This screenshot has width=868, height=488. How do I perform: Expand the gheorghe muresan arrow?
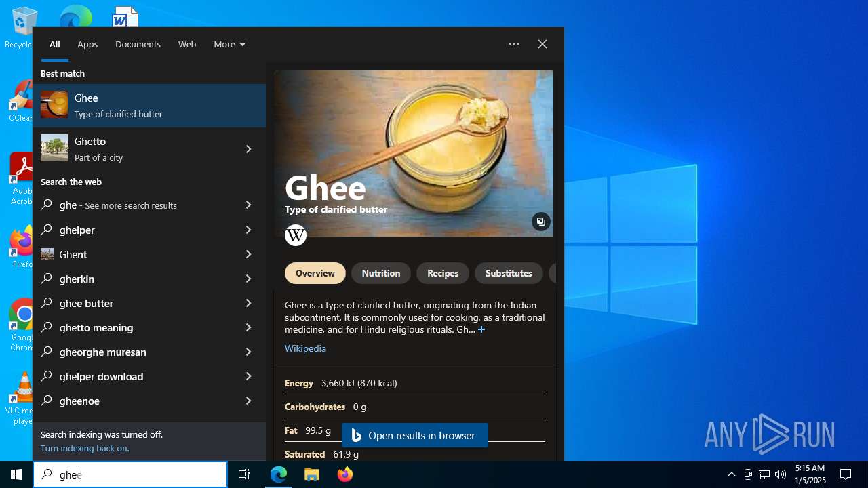click(248, 352)
